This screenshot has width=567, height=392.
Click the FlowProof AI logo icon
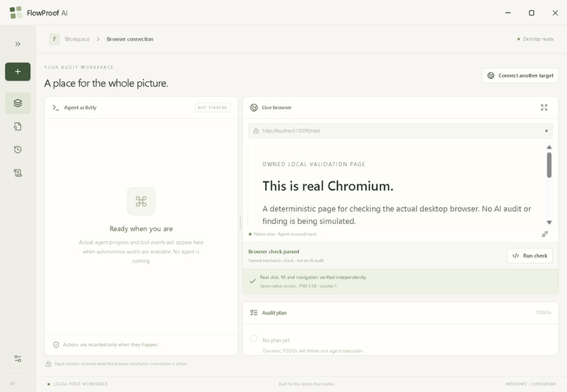15,13
